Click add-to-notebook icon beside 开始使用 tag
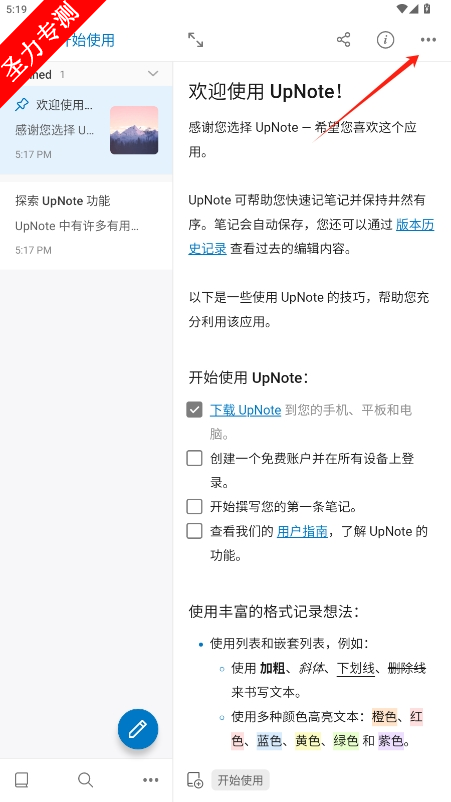 [195, 780]
